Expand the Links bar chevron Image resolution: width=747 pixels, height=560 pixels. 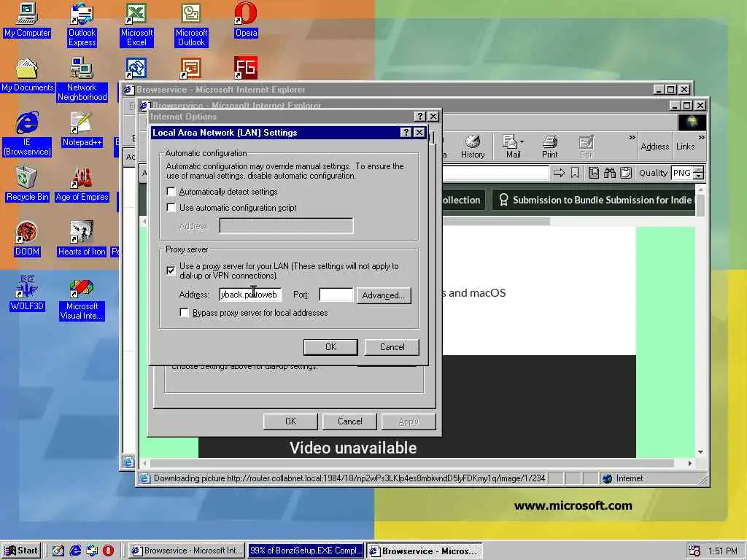[702, 138]
